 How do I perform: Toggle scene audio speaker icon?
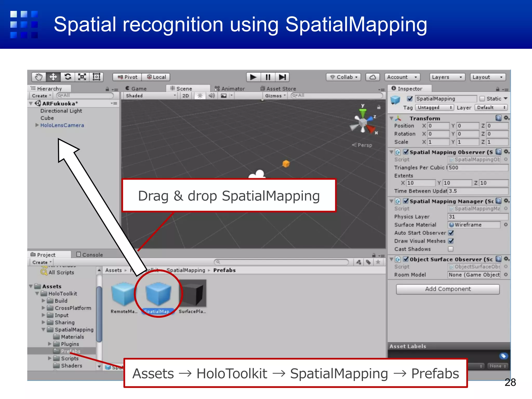[x=212, y=96]
